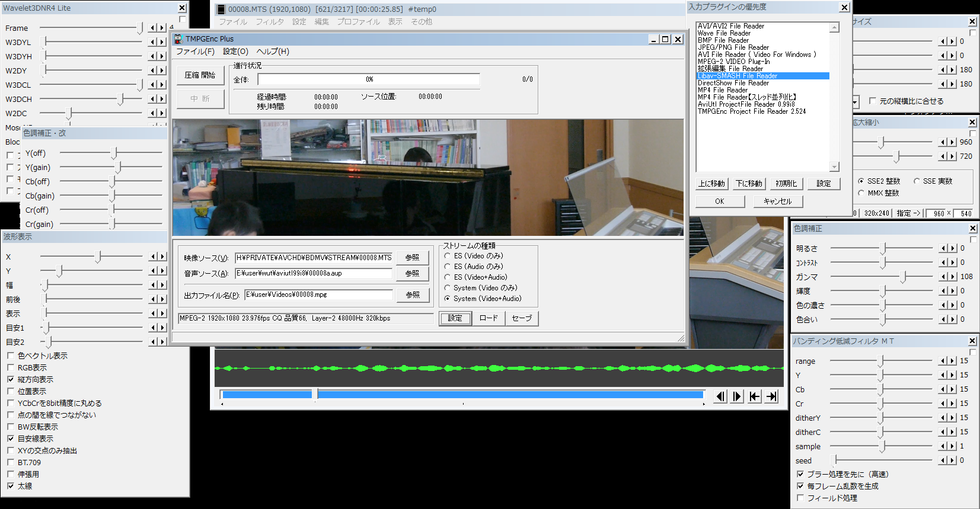Click the film icon beside 00008.MTS title
Image resolution: width=980 pixels, height=509 pixels.
coord(221,9)
